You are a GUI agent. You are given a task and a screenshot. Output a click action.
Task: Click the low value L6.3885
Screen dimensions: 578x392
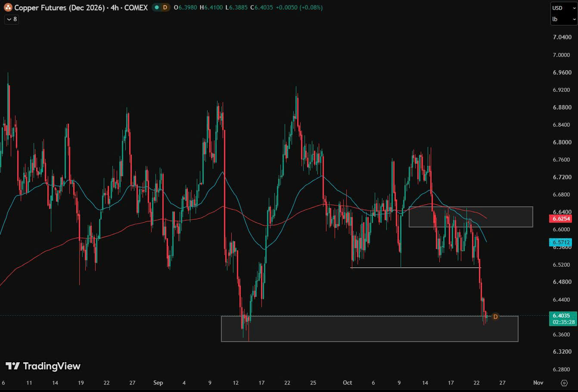(x=236, y=7)
